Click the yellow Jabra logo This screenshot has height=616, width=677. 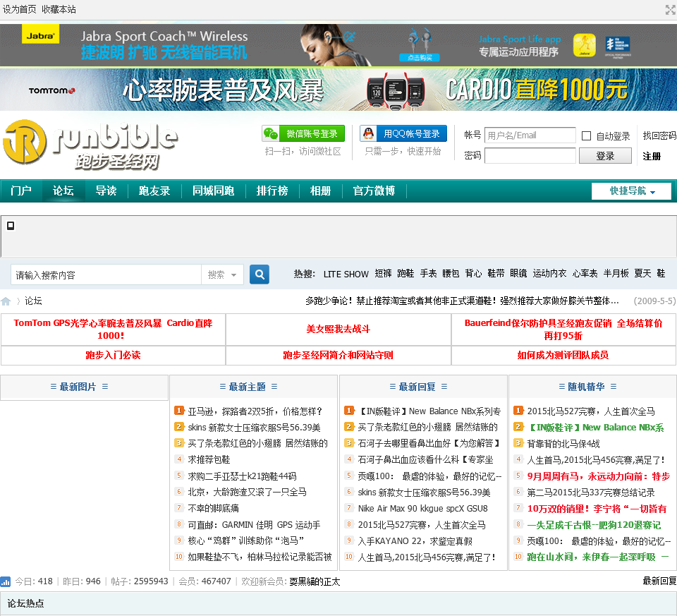41,34
